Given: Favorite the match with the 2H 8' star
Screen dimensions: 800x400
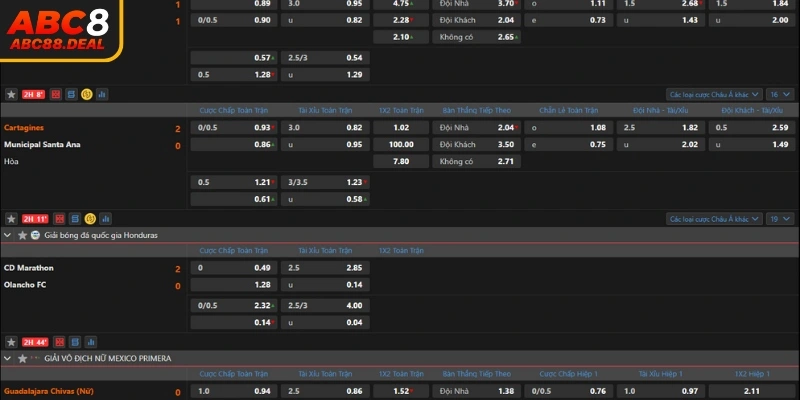Looking at the screenshot, I should 11,94.
